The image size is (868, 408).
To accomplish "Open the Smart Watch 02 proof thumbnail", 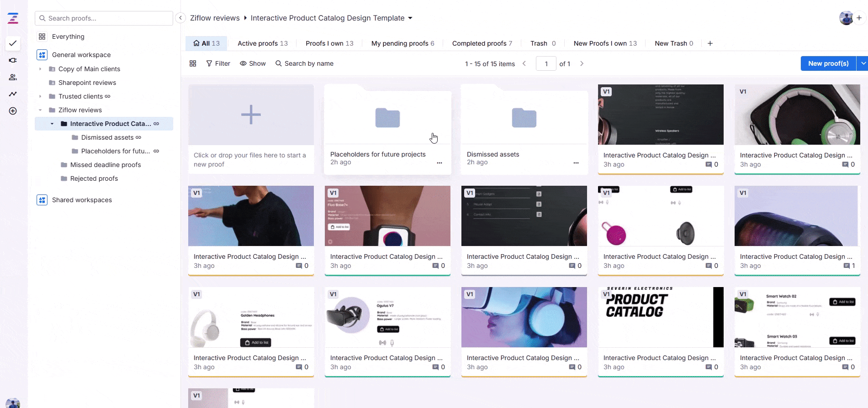I will coord(797,317).
